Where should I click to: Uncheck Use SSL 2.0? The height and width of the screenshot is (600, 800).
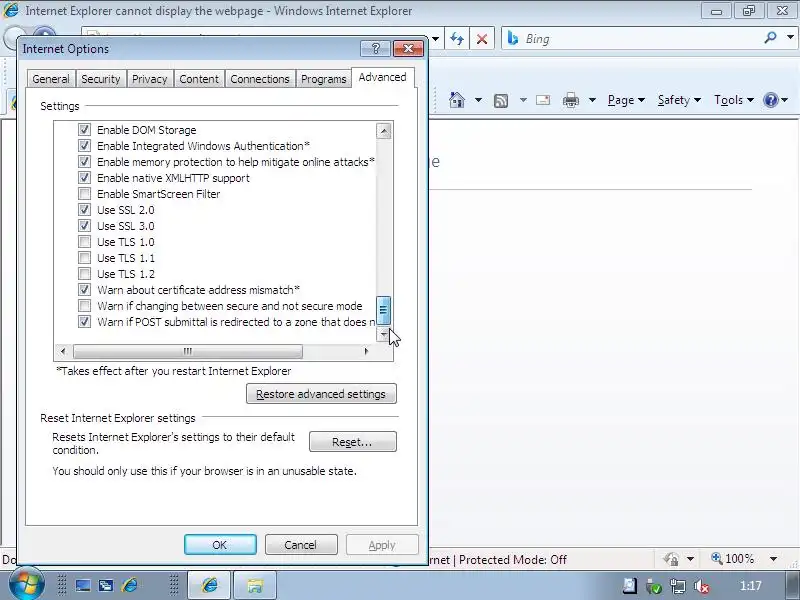85,210
